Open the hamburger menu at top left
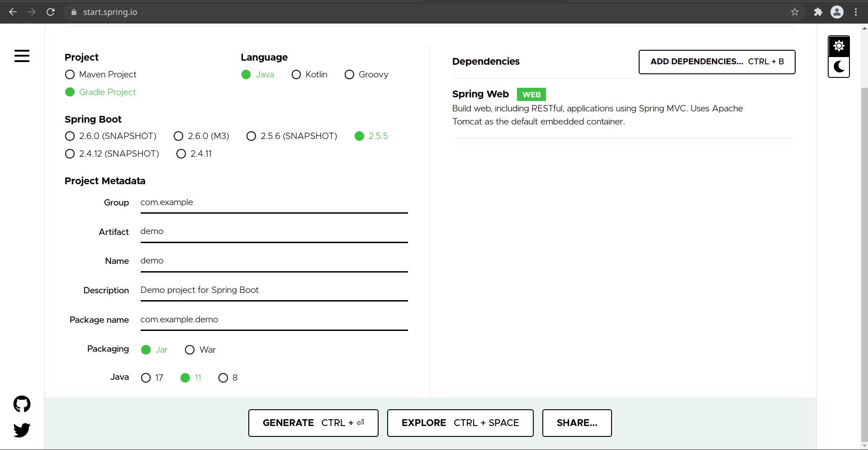The height and width of the screenshot is (450, 868). click(x=22, y=56)
